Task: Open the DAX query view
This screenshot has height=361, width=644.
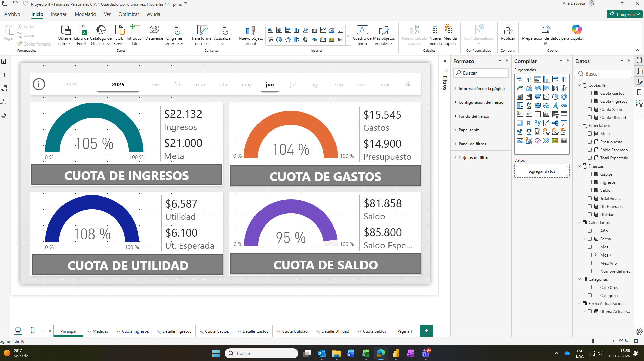Action: point(4,102)
